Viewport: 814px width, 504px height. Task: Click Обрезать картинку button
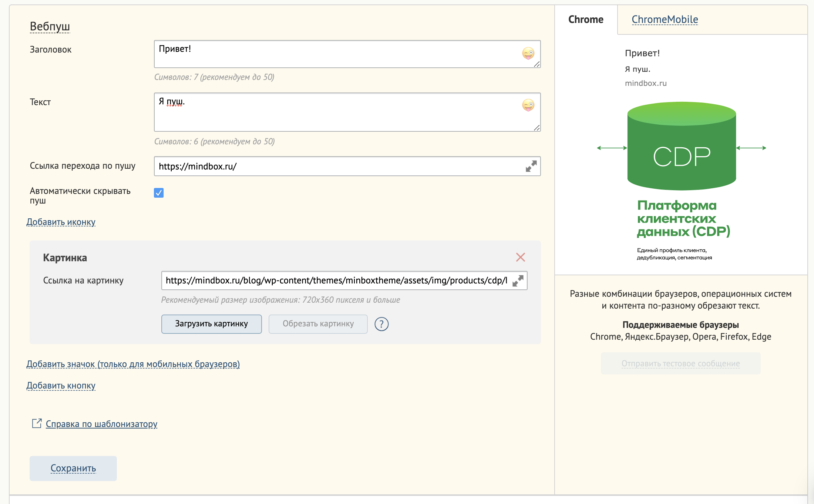tap(318, 323)
